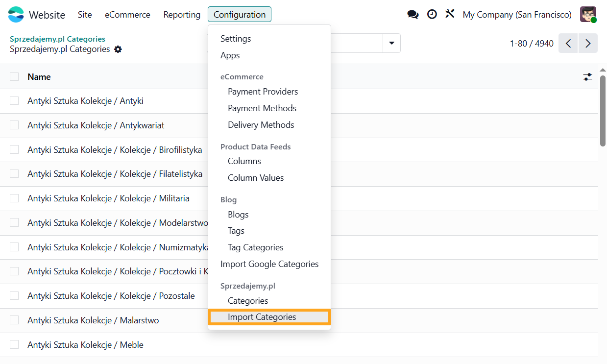Select Import Google Categories

pyautogui.click(x=269, y=264)
